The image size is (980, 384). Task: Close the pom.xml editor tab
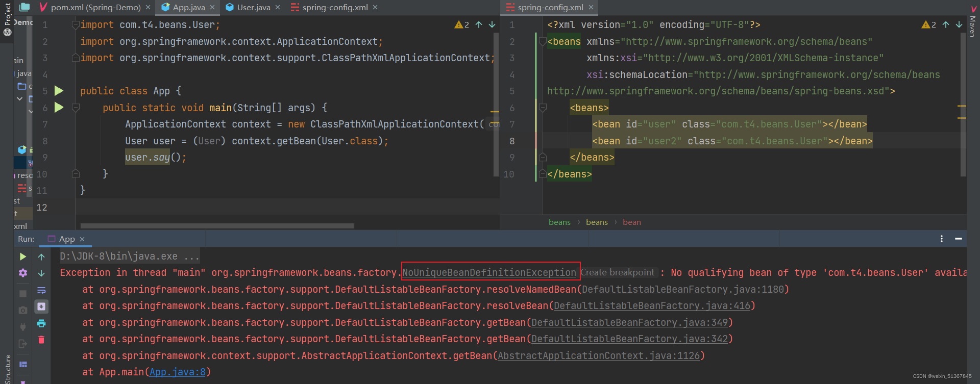148,7
